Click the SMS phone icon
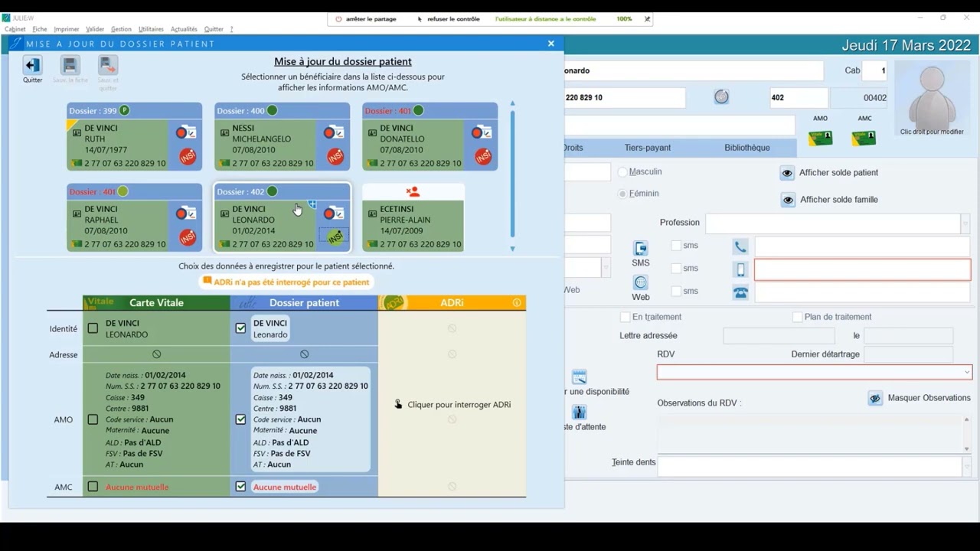The height and width of the screenshot is (551, 980). (x=641, y=249)
